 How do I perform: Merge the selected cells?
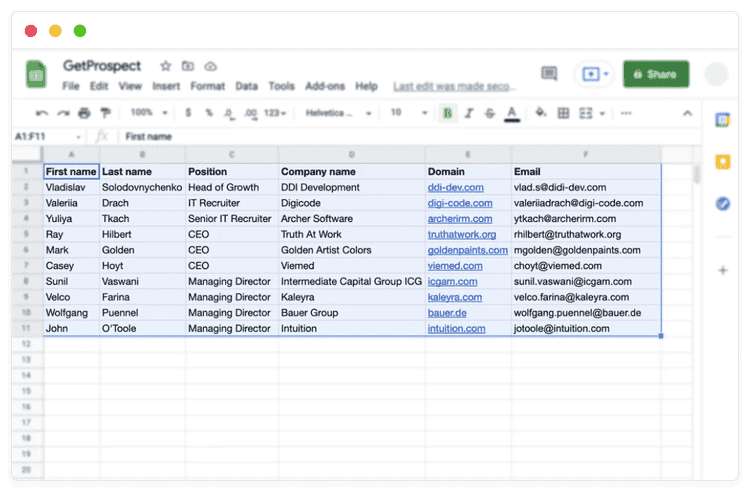tap(585, 113)
